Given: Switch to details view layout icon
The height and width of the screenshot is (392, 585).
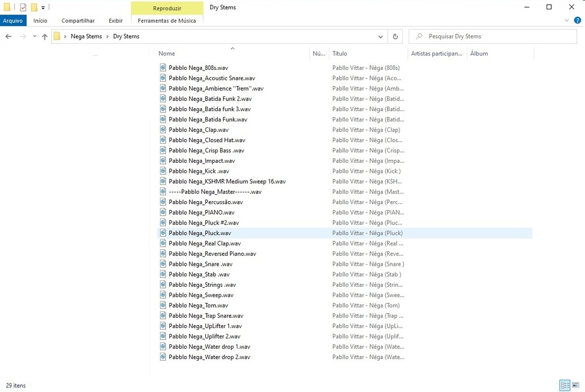Looking at the screenshot, I should (565, 385).
